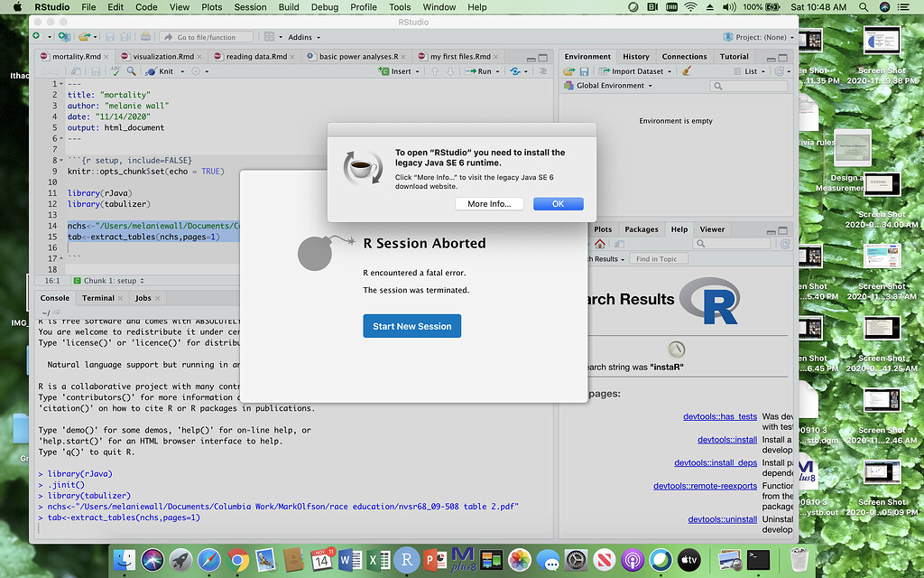
Task: Click the load workspace icon in Environment pane
Action: [568, 71]
